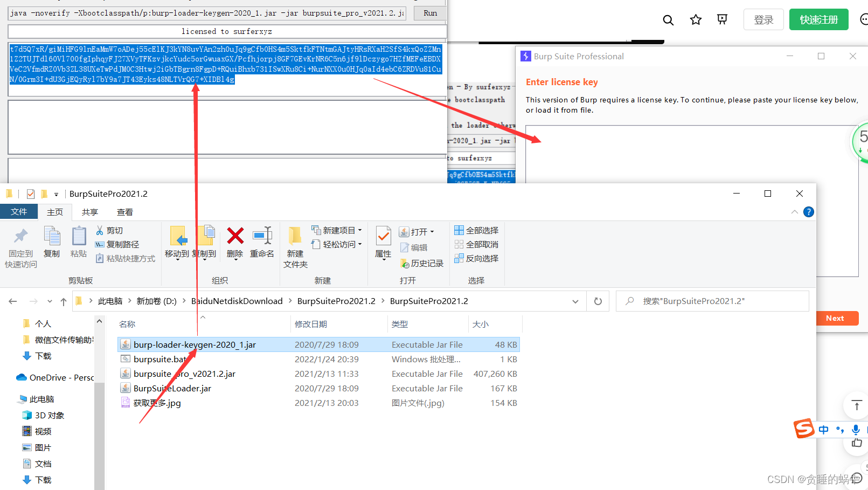Click the scroll-to-top arrow button

click(857, 406)
